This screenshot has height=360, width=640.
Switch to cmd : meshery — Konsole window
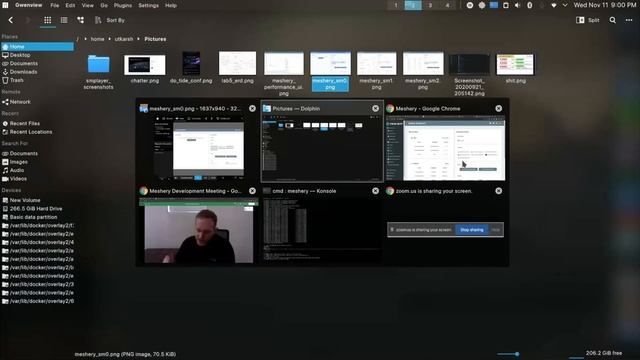pos(322,225)
